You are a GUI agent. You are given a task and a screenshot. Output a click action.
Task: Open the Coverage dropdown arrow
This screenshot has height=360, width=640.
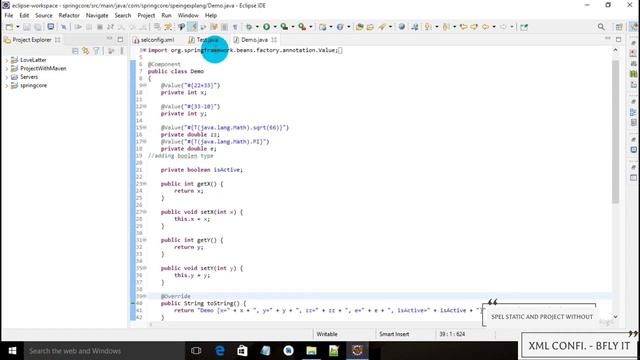(x=293, y=27)
